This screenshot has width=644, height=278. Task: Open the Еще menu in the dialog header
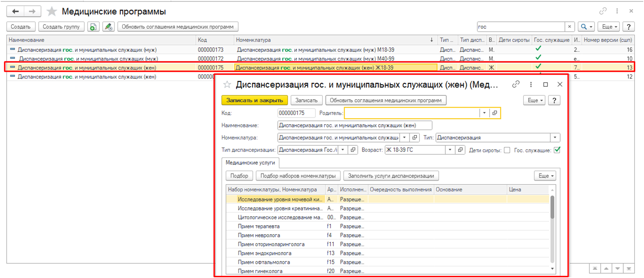click(534, 100)
